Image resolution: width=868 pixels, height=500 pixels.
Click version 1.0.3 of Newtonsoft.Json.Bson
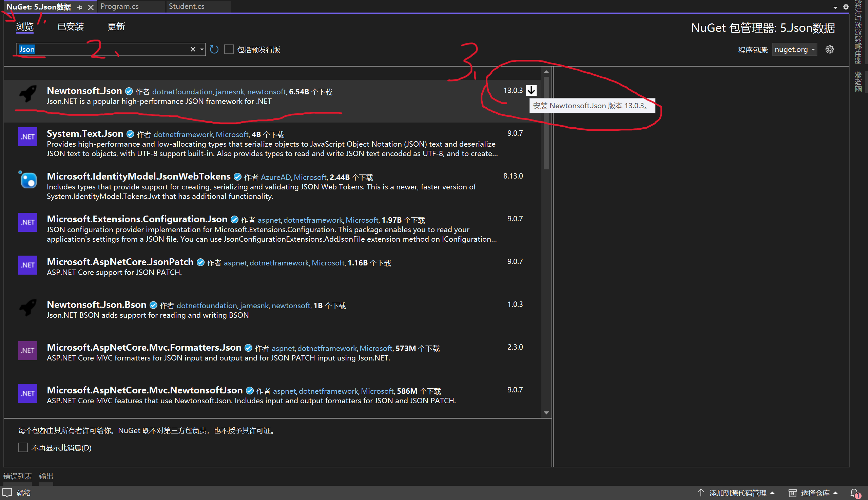(x=515, y=304)
